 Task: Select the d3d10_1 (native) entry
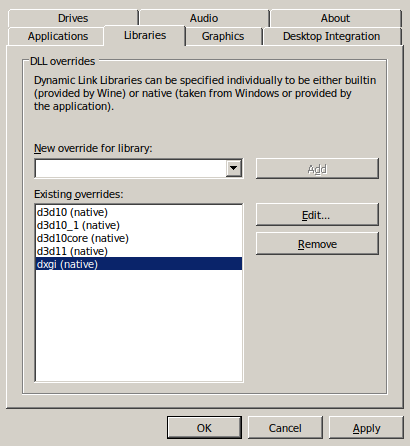pyautogui.click(x=139, y=225)
